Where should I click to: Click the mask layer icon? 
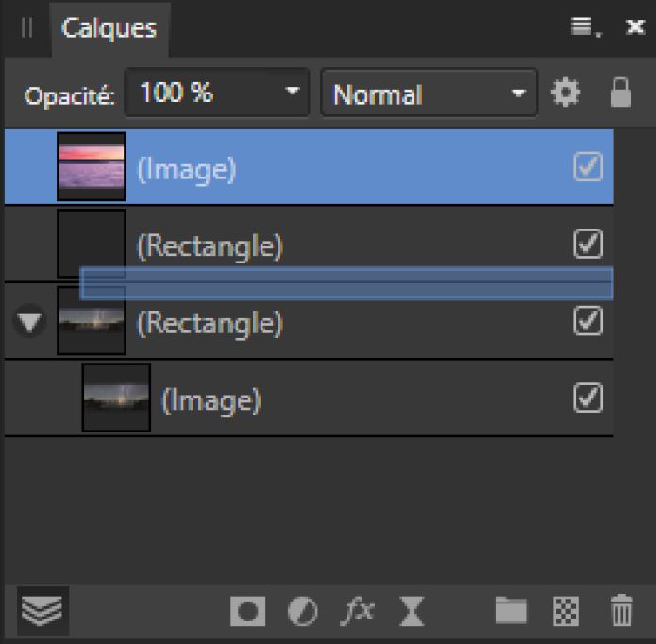(x=248, y=612)
